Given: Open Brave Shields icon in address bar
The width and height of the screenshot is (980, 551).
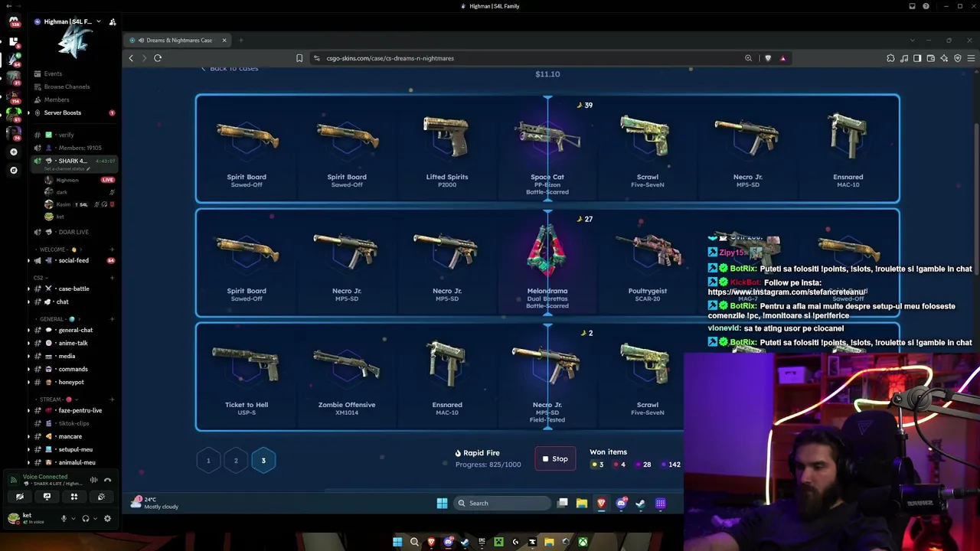Looking at the screenshot, I should (768, 58).
